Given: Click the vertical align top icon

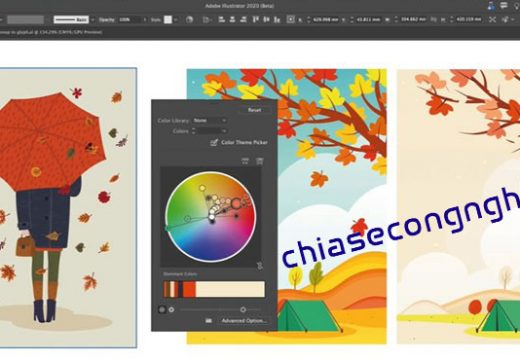Looking at the screenshot, I should point(256,20).
